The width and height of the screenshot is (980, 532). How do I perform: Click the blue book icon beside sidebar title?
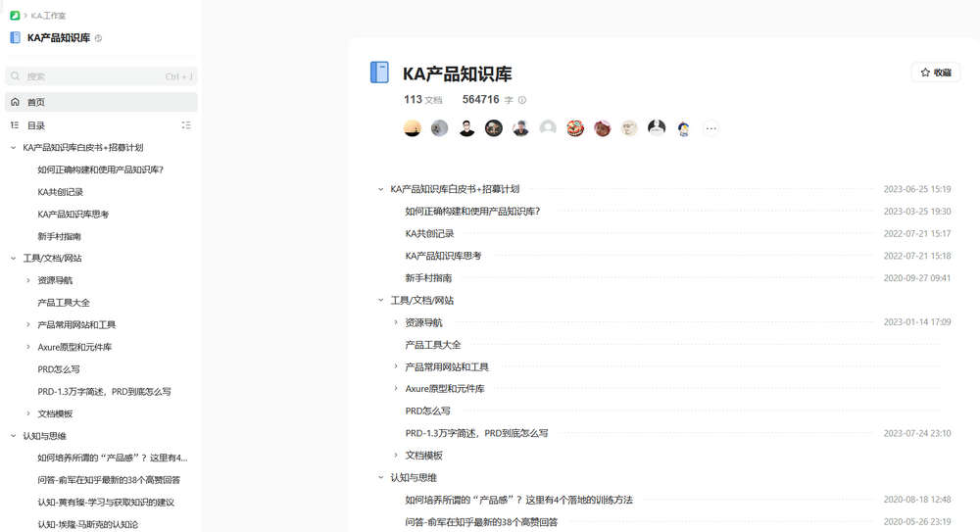15,37
